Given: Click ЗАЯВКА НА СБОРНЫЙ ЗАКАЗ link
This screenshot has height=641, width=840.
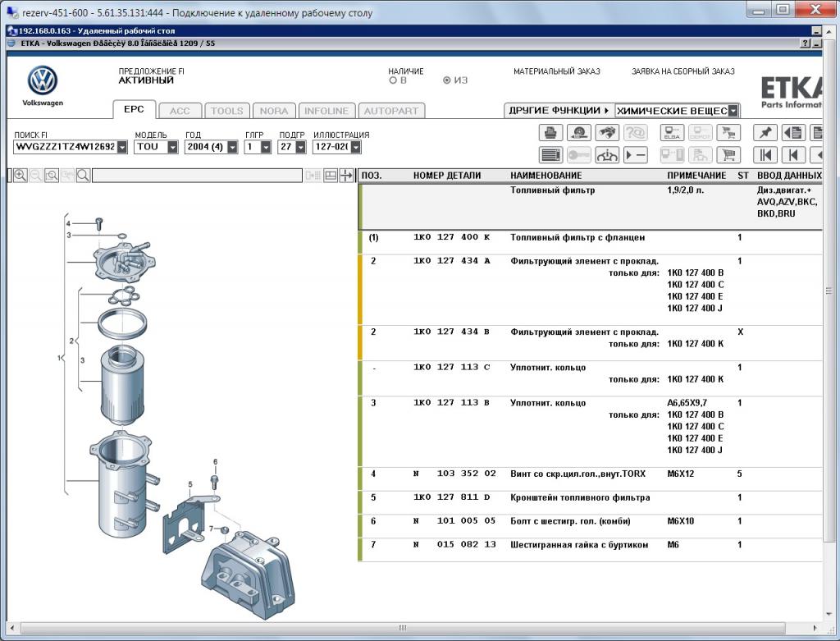Looking at the screenshot, I should 683,71.
